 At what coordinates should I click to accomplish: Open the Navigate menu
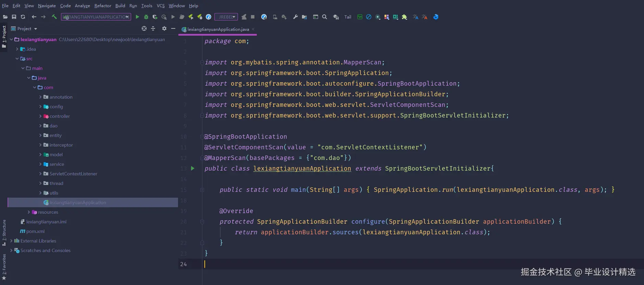(47, 5)
